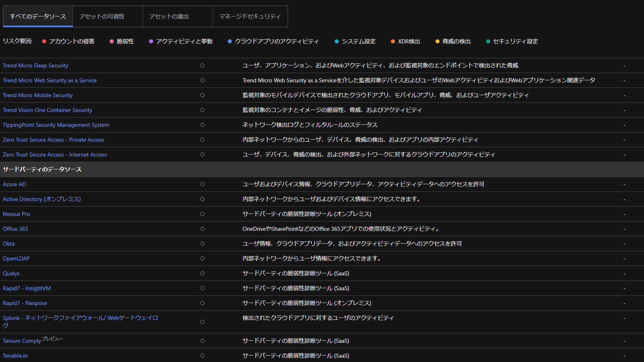Click the status circle for Trend Micro Deep Security

[202, 65]
